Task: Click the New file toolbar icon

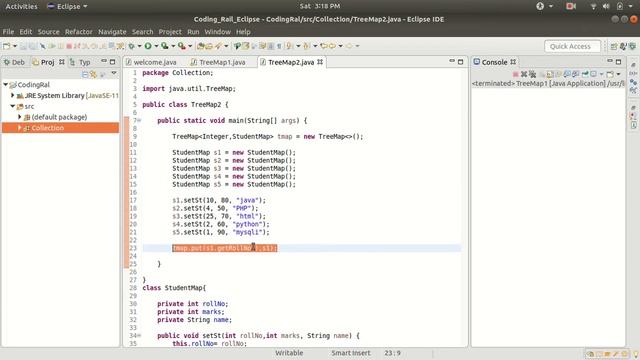Action: coord(6,46)
